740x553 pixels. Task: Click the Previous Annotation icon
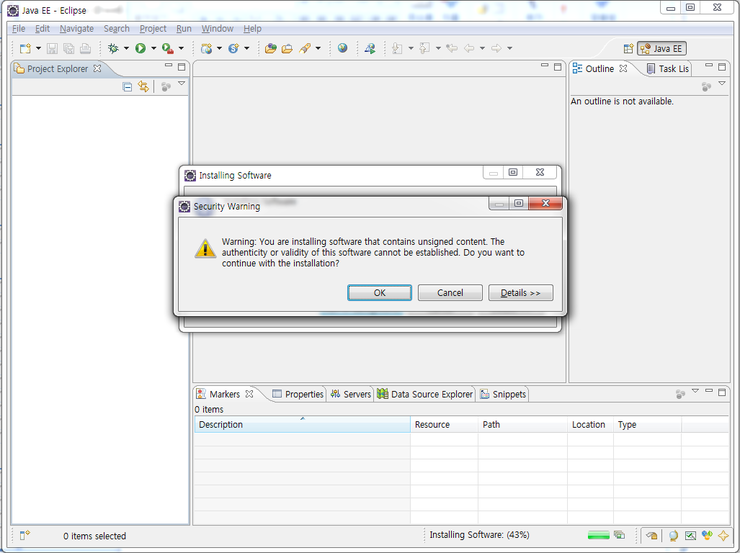point(425,48)
